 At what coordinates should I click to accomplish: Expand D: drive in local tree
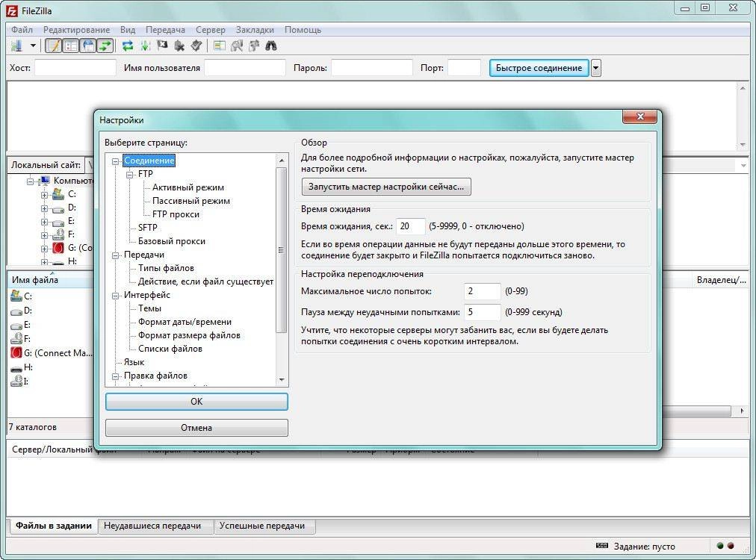[x=44, y=208]
